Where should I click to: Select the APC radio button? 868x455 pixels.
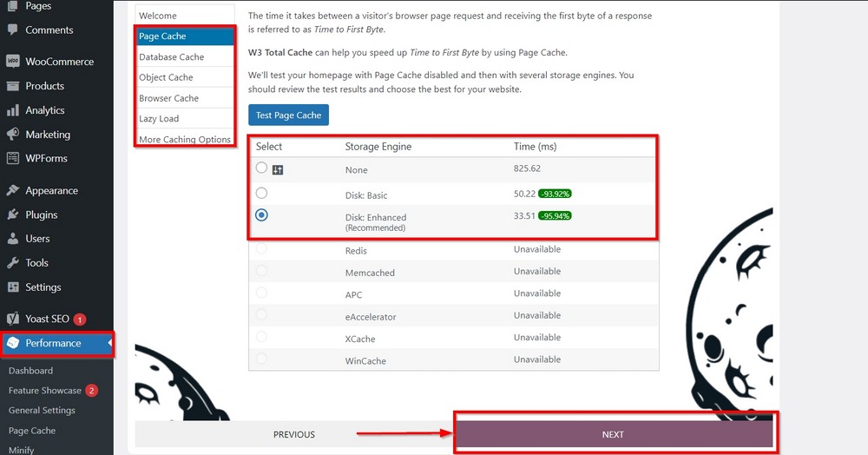[261, 293]
